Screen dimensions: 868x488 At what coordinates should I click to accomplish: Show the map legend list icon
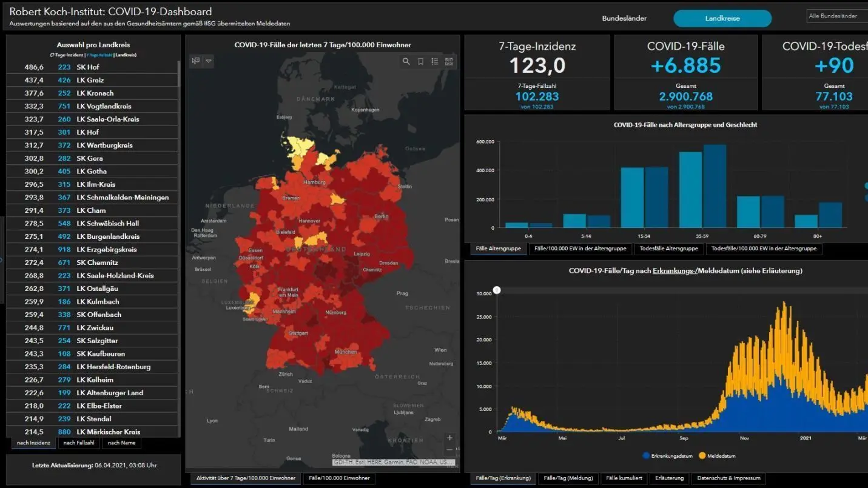tap(435, 61)
